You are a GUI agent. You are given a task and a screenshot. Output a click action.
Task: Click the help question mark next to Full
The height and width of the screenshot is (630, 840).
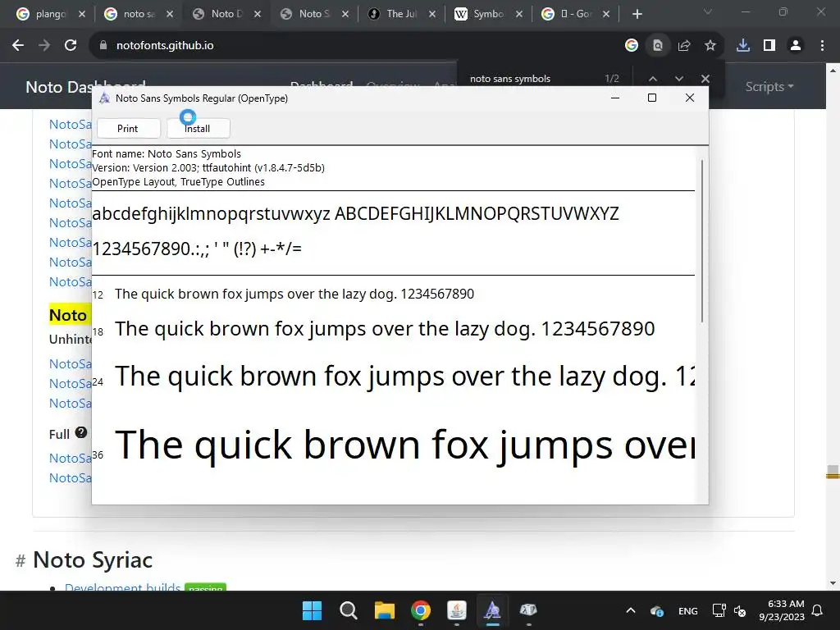pos(81,432)
